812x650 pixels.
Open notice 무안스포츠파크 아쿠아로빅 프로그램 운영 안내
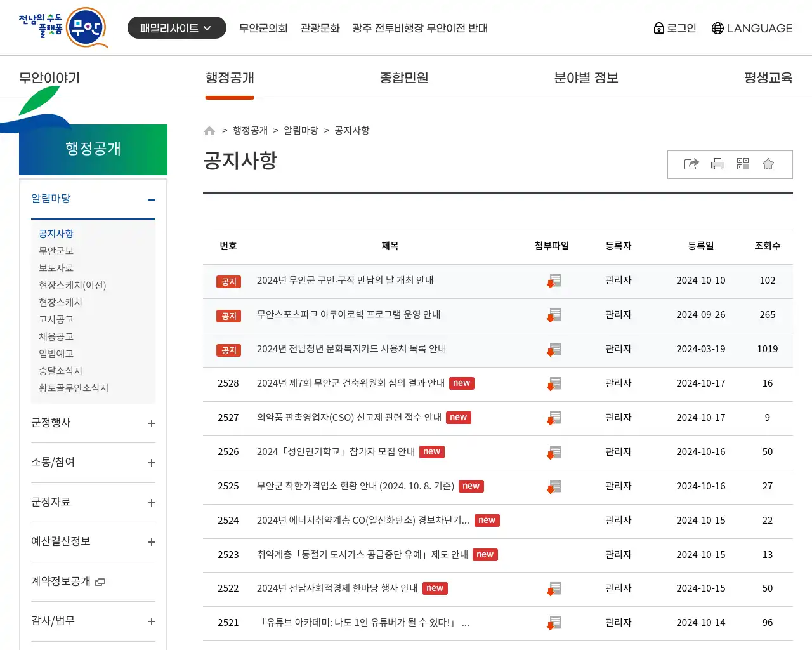click(x=348, y=315)
